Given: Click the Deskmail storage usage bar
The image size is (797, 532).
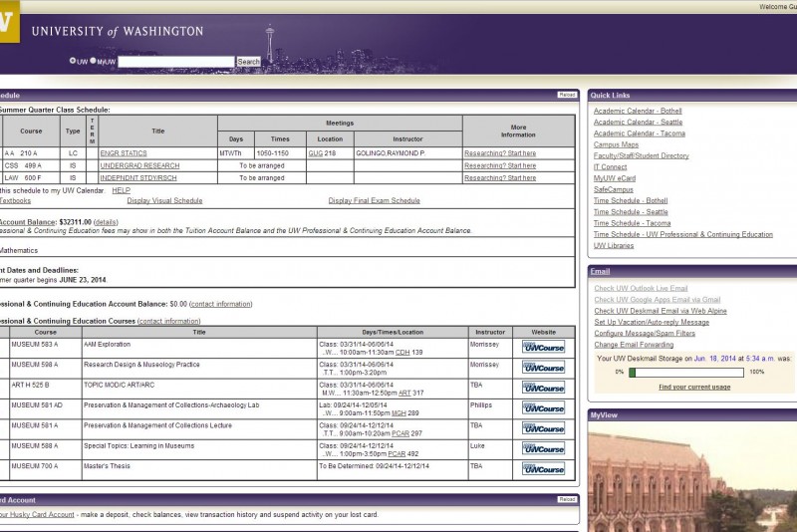Looking at the screenshot, I should 686,373.
